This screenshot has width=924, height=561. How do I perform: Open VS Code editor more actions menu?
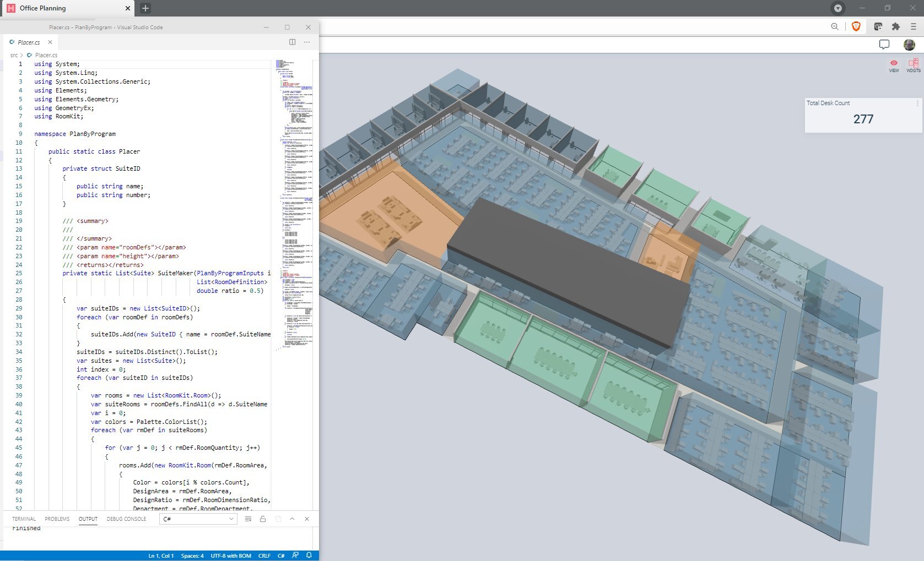coord(307,42)
